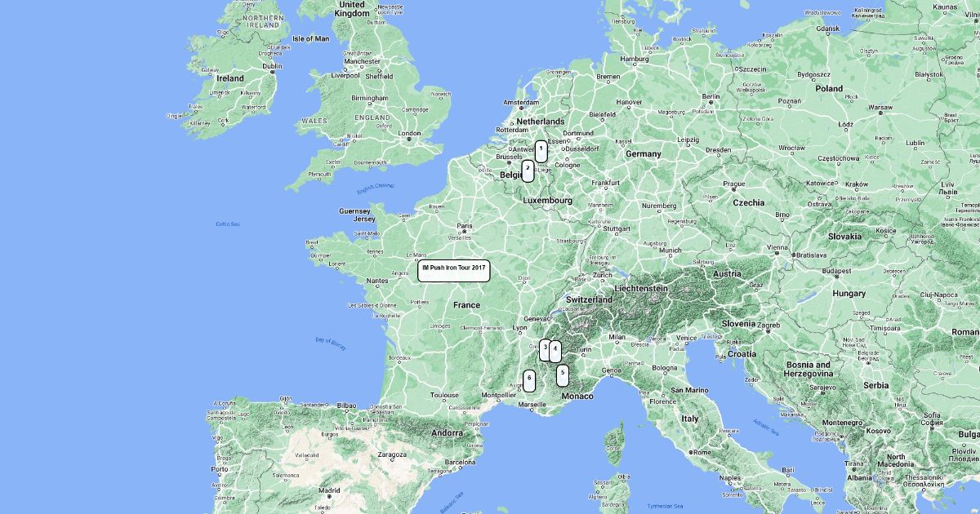Choose the Dublin city label

[272, 67]
